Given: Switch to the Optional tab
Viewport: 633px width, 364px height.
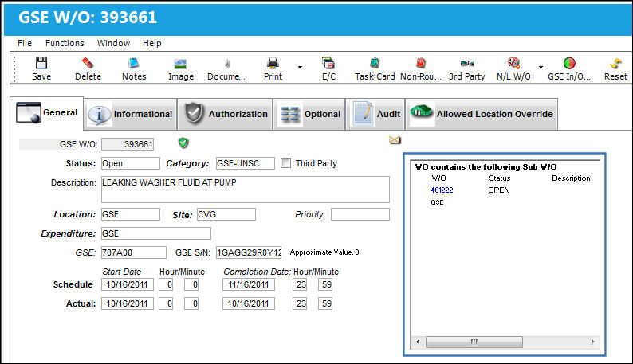Looking at the screenshot, I should (309, 114).
